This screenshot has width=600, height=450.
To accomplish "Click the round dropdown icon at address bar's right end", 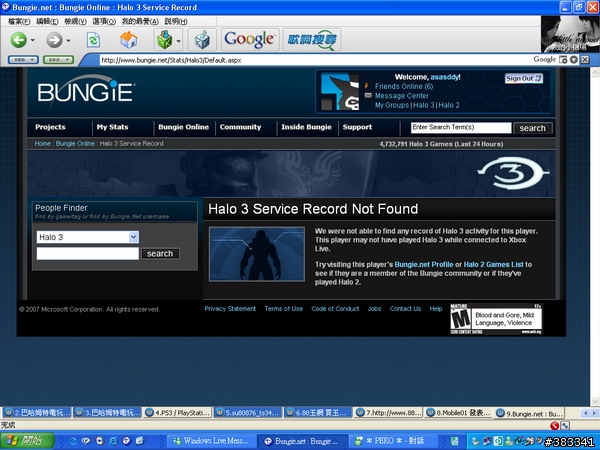I will pyautogui.click(x=574, y=59).
